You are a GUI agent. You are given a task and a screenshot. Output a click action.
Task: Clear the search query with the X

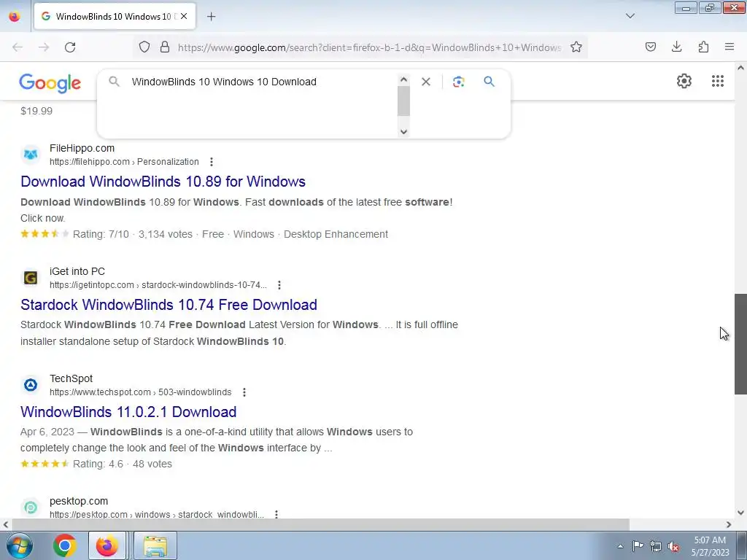426,82
